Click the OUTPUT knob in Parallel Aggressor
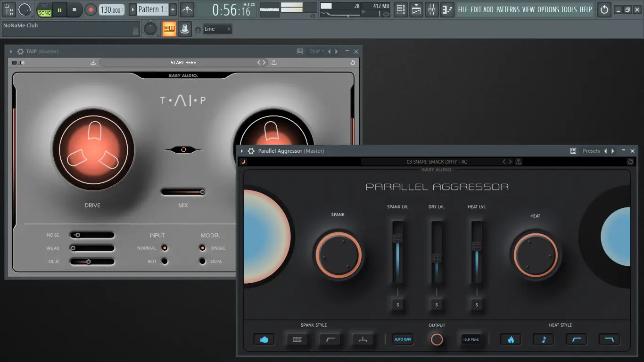 pyautogui.click(x=437, y=339)
